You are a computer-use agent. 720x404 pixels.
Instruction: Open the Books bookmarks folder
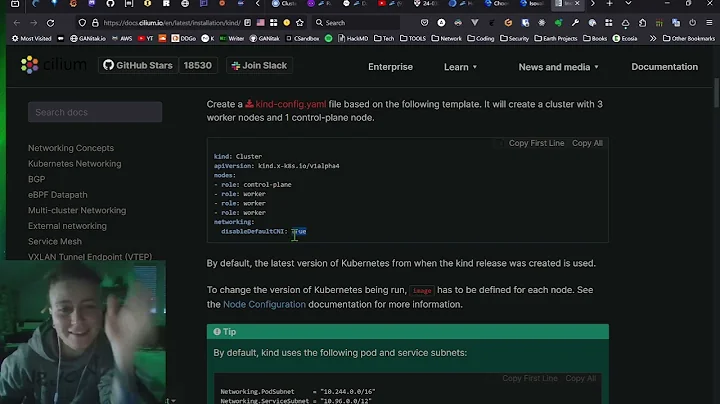[x=595, y=39]
